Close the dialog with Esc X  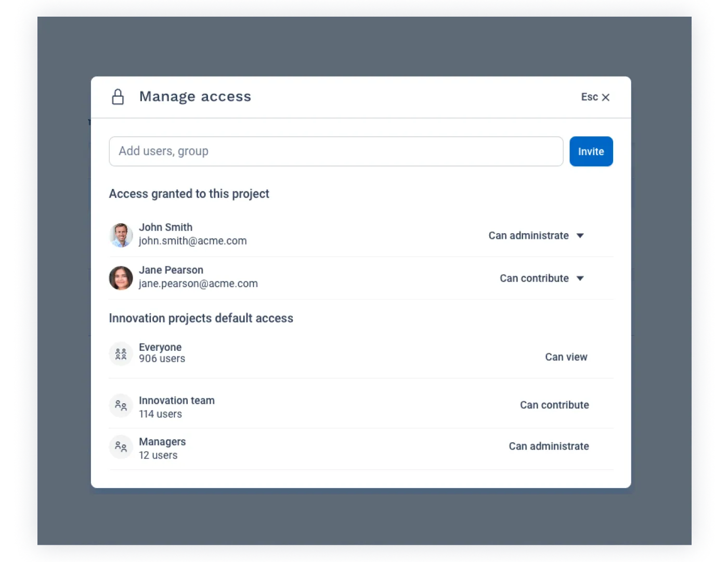[595, 97]
